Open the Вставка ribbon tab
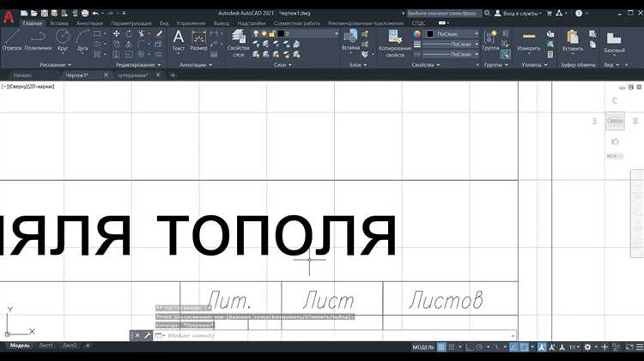This screenshot has width=644, height=361. pos(59,23)
